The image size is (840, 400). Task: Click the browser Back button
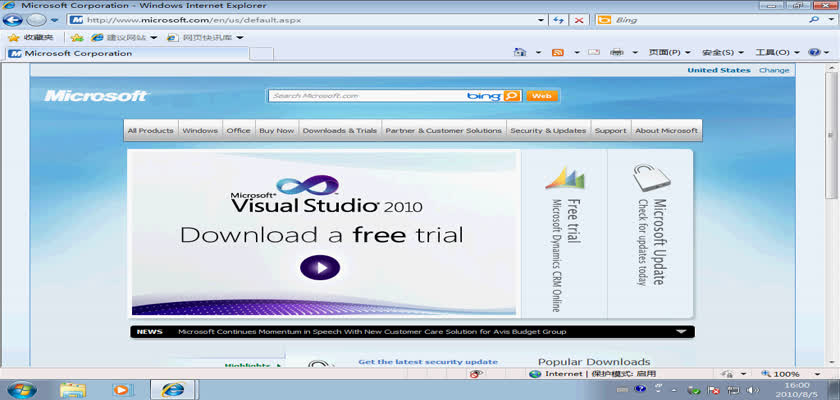pyautogui.click(x=14, y=20)
